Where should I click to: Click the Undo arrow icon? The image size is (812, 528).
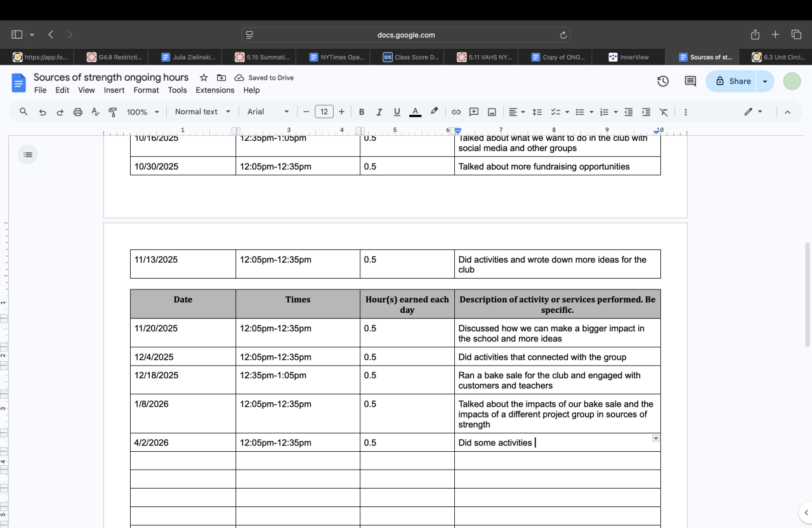click(x=43, y=112)
